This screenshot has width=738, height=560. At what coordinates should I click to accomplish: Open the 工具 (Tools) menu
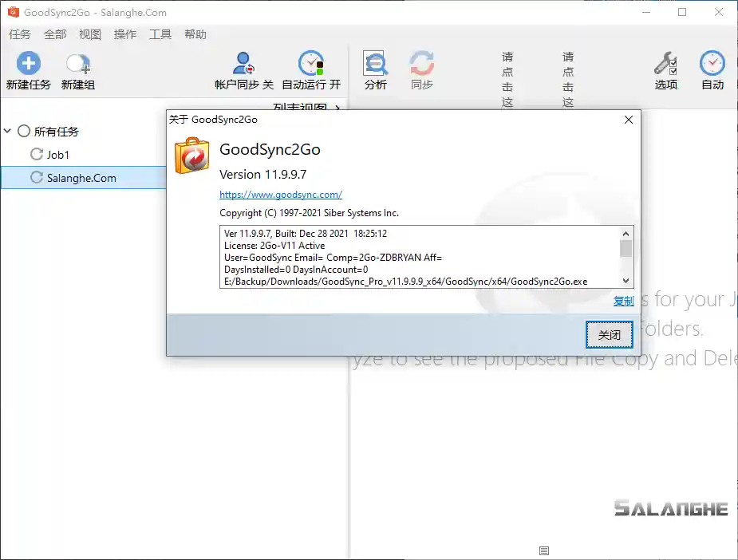point(160,34)
